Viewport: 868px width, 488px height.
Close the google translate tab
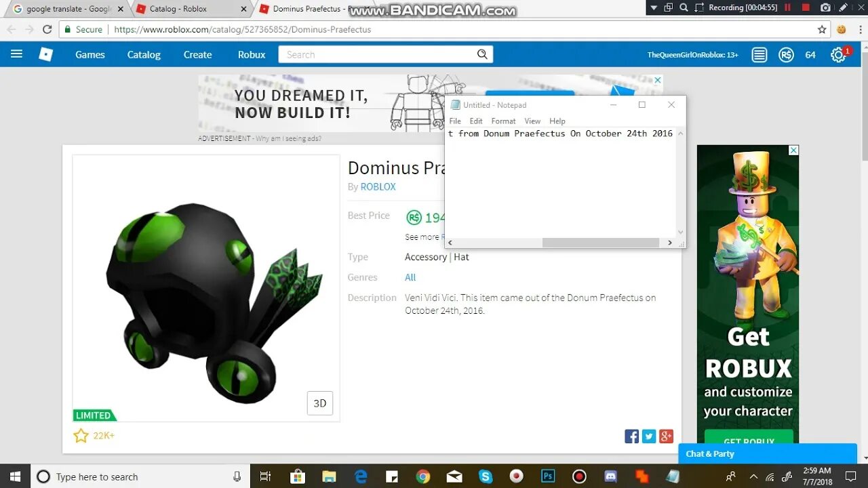tap(122, 9)
